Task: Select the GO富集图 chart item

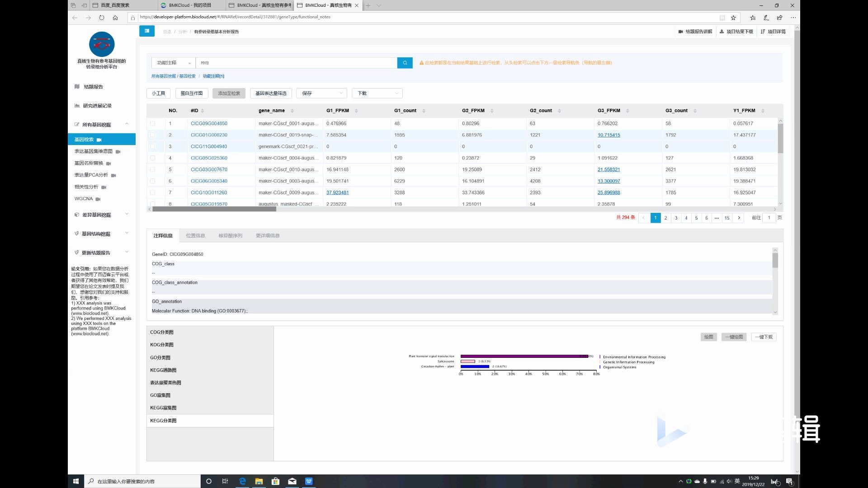Action: (210, 395)
